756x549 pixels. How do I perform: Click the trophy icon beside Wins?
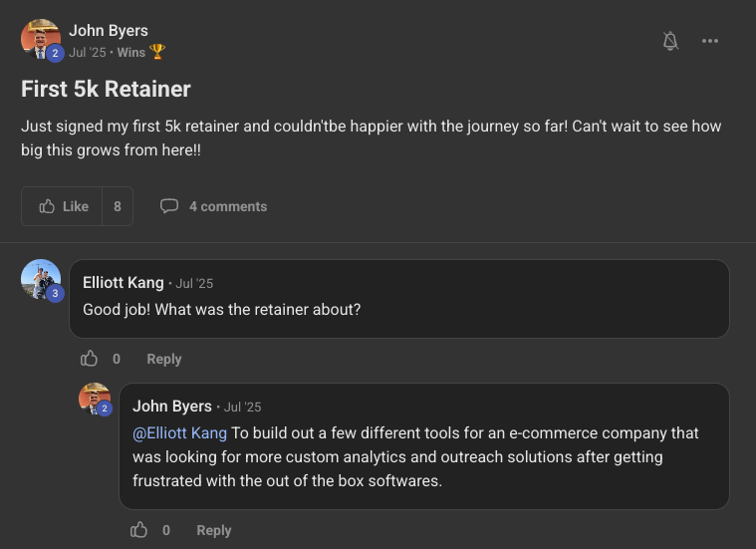[157, 52]
